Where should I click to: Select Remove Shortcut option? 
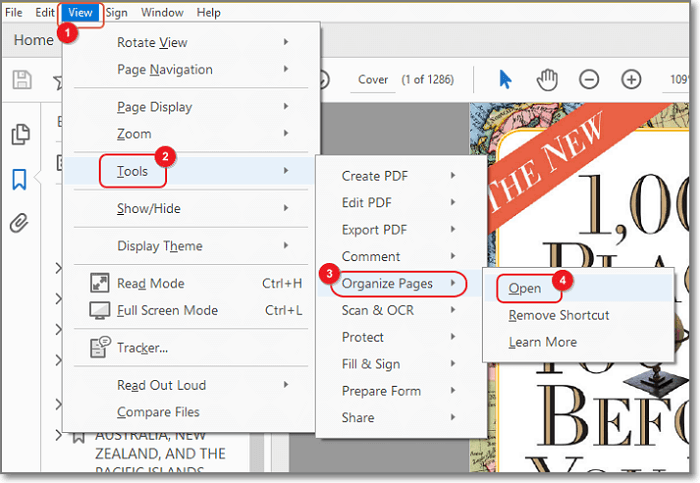click(x=558, y=315)
